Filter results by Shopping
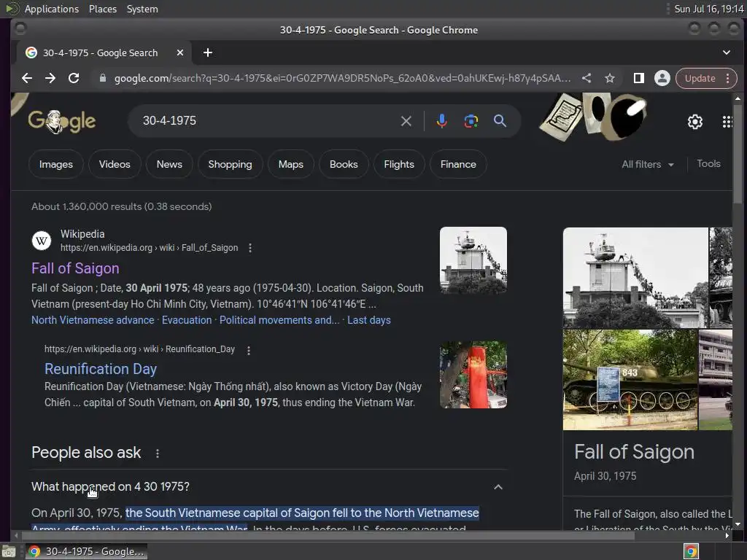Viewport: 747px width, 560px height. coord(230,164)
